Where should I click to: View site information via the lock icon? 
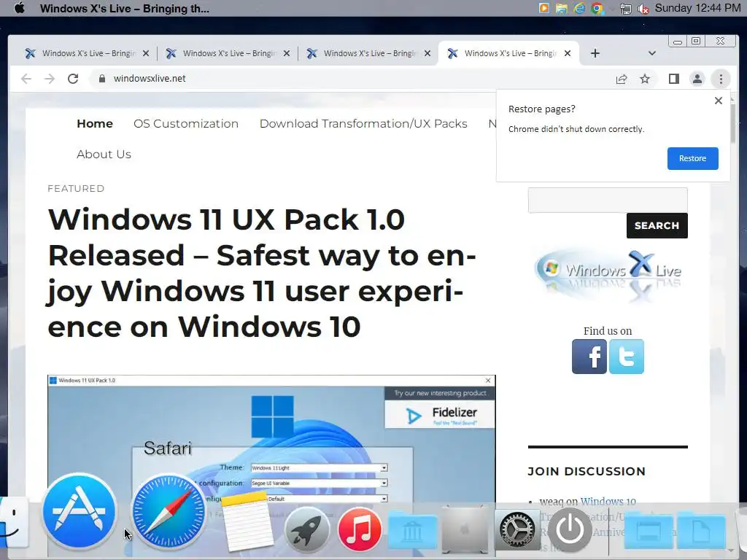tap(101, 79)
